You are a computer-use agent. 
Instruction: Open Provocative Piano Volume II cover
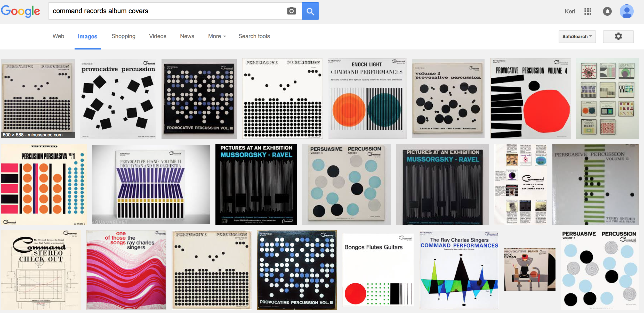(x=151, y=185)
